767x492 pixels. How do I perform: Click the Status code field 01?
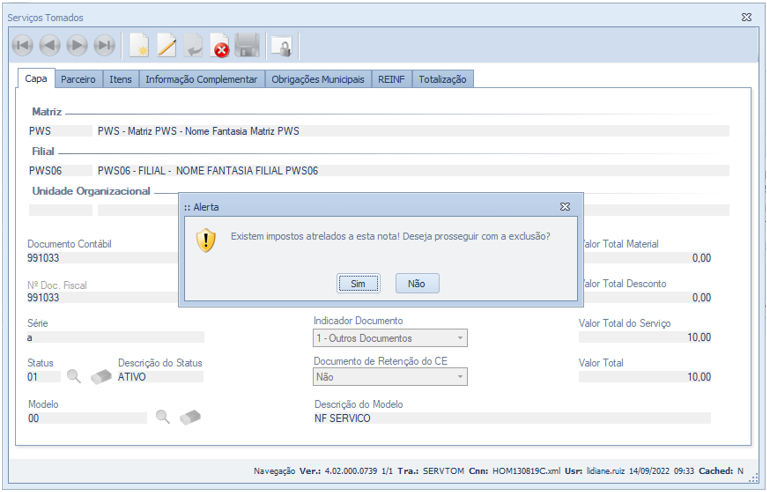click(44, 377)
